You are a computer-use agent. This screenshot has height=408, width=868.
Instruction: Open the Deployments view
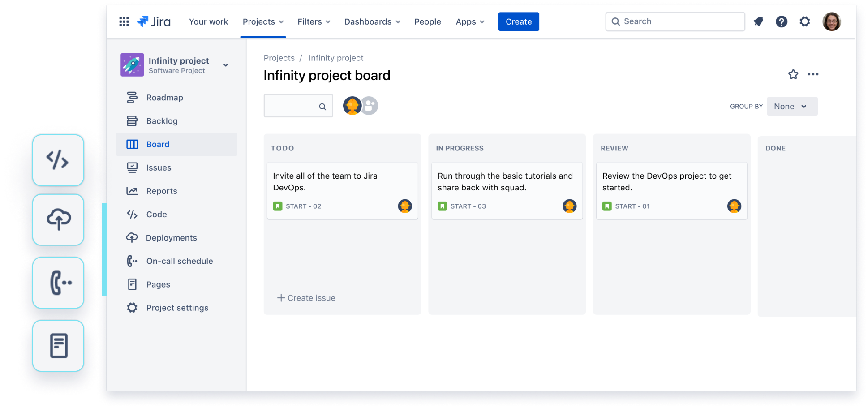[132, 237]
